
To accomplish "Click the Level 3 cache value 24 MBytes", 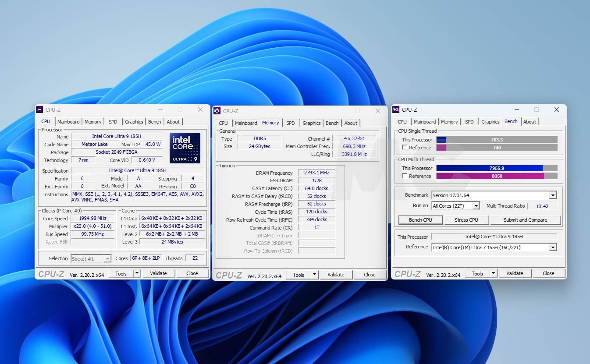I will 172,242.
